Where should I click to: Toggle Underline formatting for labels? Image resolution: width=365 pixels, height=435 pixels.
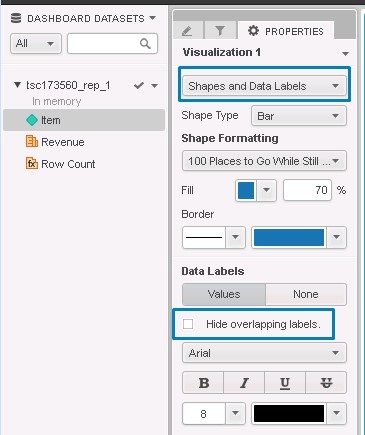pos(285,383)
